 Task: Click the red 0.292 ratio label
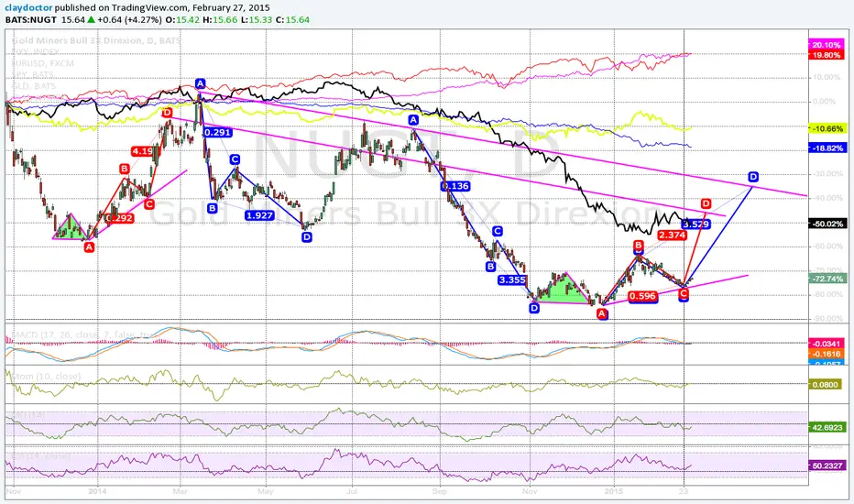119,218
